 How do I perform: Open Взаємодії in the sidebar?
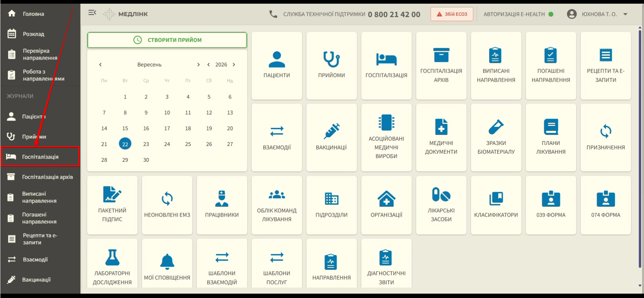point(40,259)
